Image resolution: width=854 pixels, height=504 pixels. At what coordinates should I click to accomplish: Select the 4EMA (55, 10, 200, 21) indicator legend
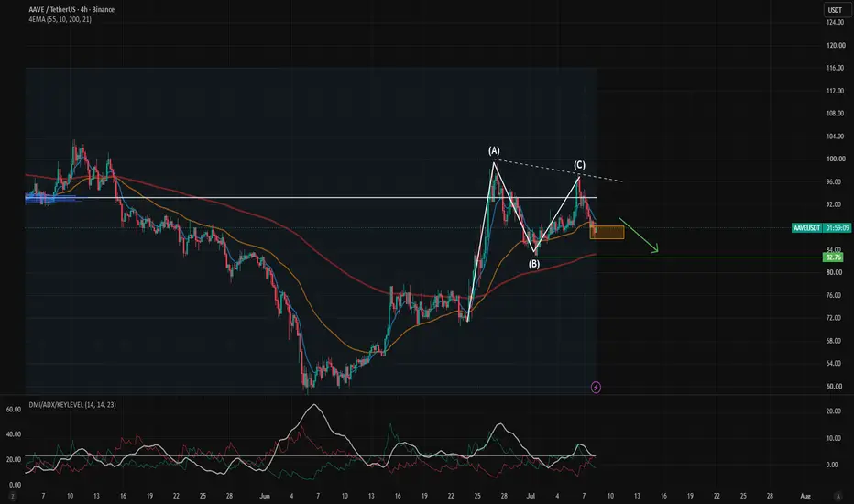click(60, 19)
